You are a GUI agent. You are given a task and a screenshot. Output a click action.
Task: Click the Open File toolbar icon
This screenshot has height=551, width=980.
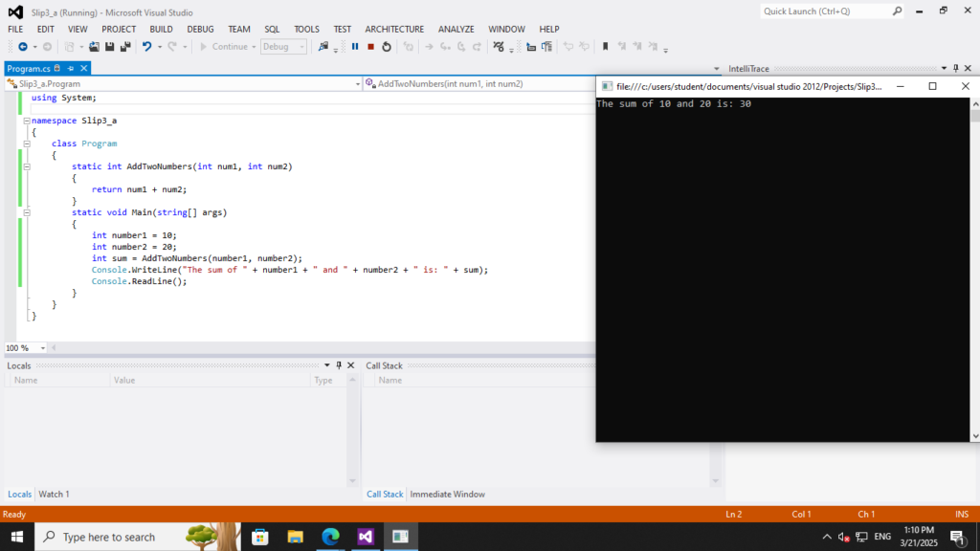94,47
